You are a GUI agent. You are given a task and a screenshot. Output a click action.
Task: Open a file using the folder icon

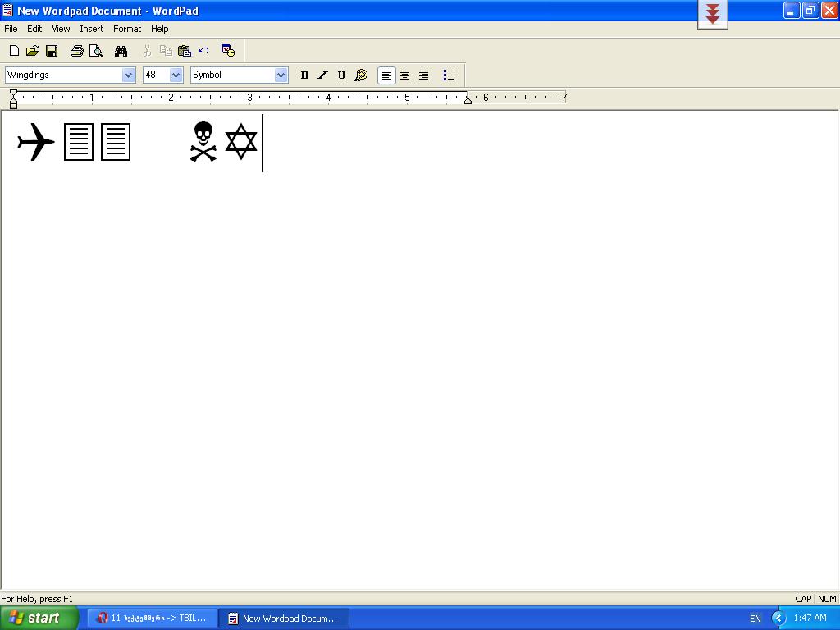point(33,51)
